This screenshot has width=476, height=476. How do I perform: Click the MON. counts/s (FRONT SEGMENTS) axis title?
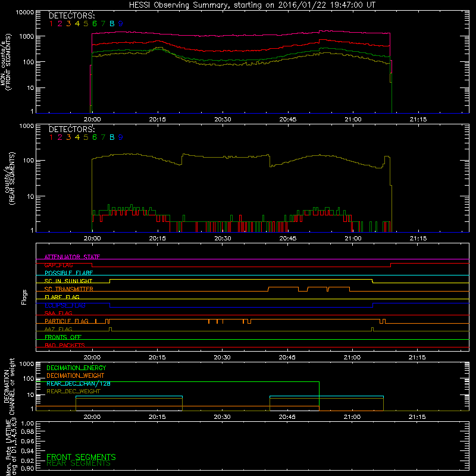click(6, 62)
